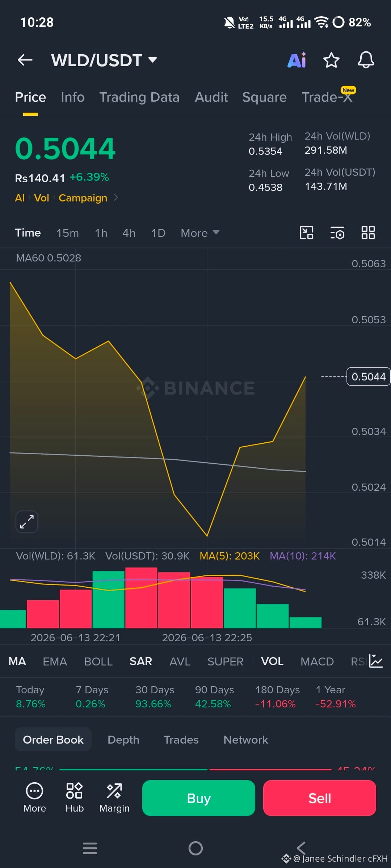391x868 pixels.
Task: Open the chart drawing tools icon
Action: [x=307, y=233]
